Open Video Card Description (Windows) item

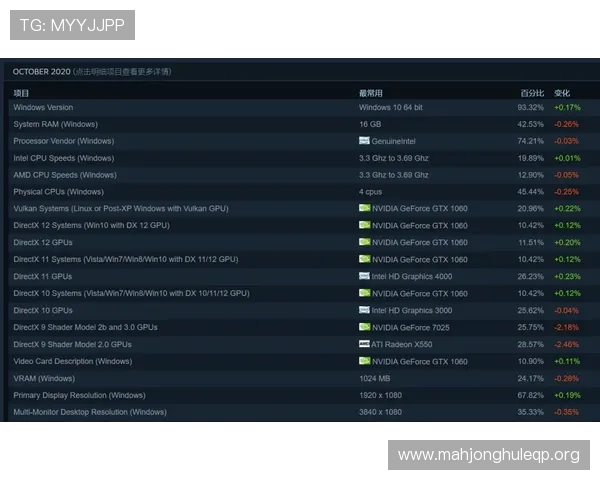pyautogui.click(x=73, y=361)
